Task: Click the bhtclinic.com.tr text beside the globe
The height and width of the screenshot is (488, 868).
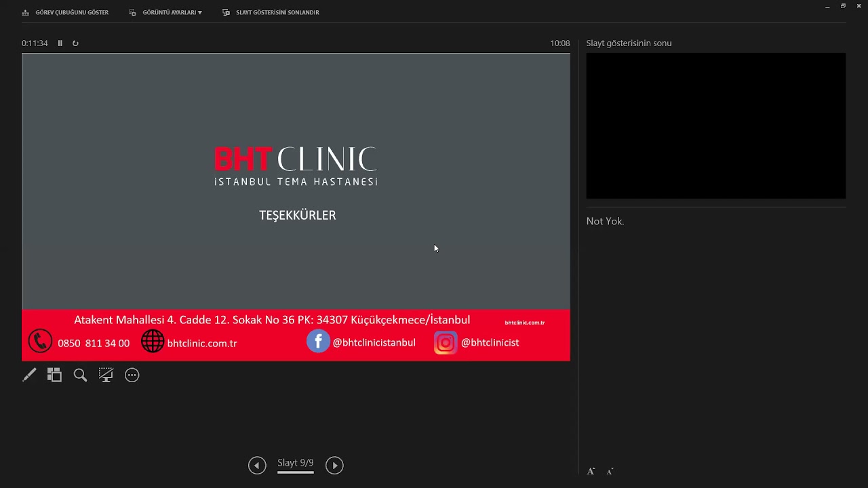Action: point(202,344)
